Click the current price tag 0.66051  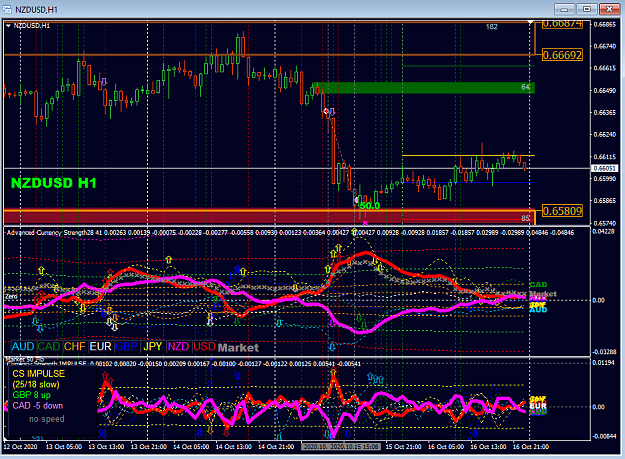click(604, 169)
